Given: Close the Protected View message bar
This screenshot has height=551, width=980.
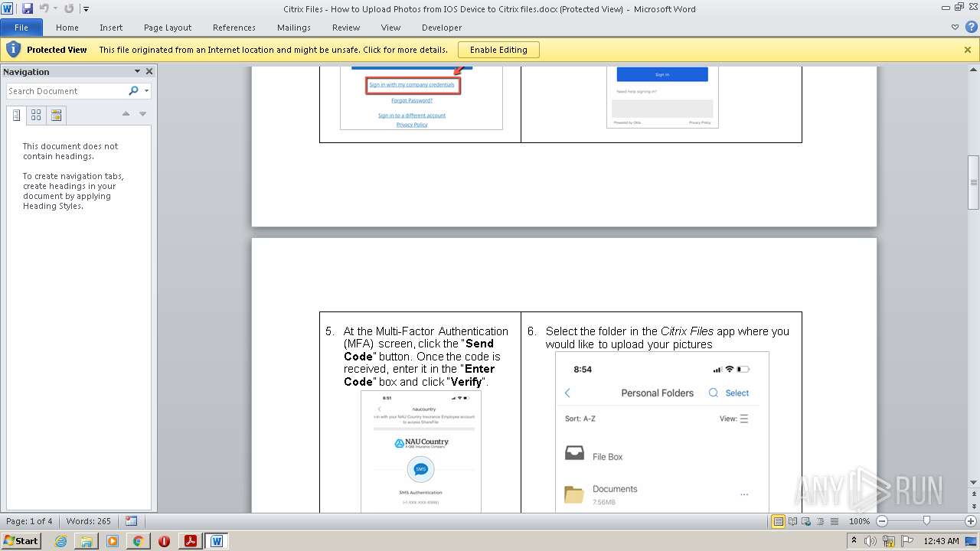Looking at the screenshot, I should pyautogui.click(x=968, y=50).
